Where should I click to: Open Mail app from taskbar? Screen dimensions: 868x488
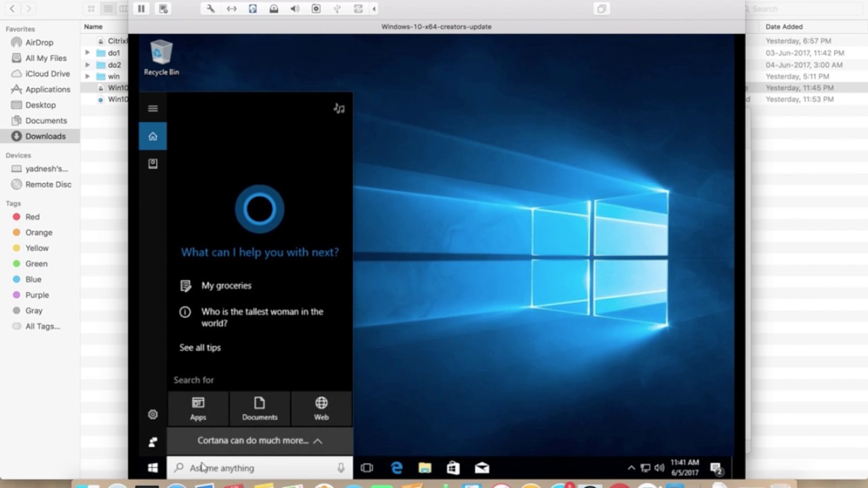point(481,468)
